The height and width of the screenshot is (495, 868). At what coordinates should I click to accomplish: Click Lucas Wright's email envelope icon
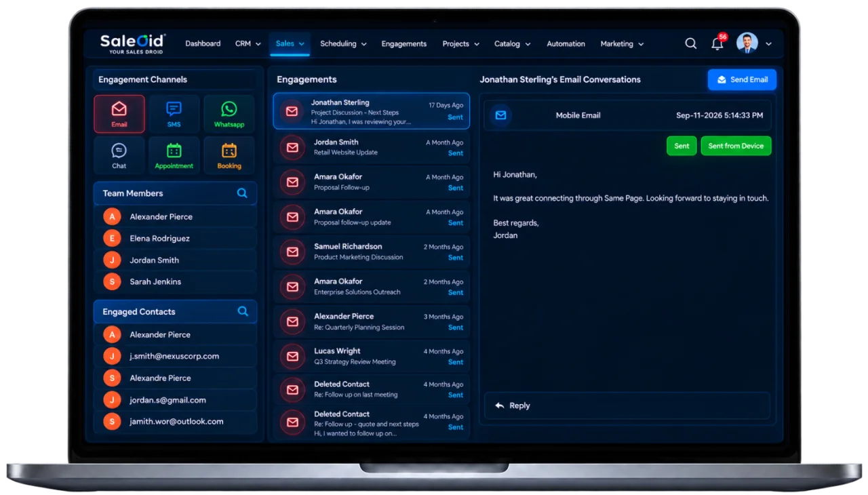(x=292, y=356)
